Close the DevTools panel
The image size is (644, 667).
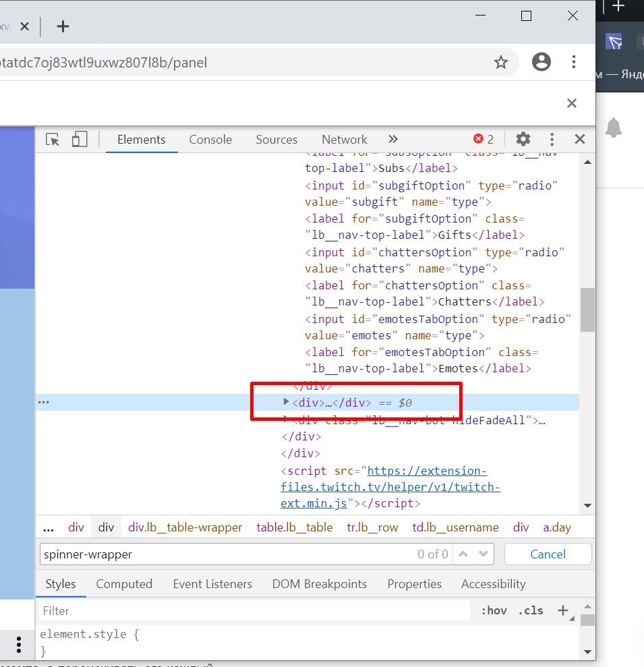[x=579, y=140]
